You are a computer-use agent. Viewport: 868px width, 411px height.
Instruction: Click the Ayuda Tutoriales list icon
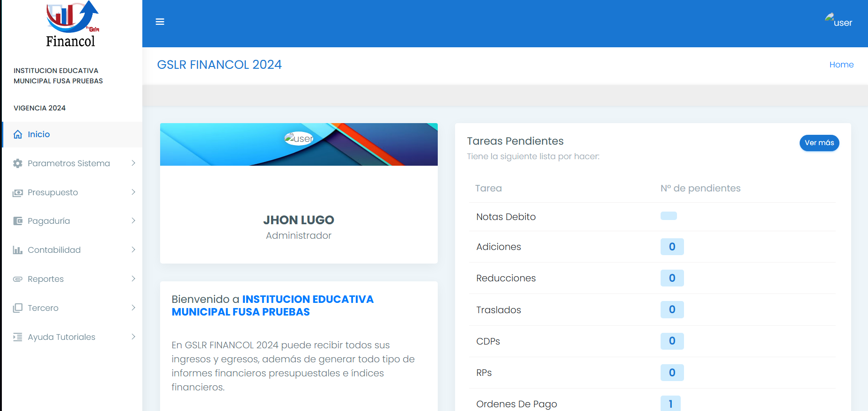coord(18,337)
